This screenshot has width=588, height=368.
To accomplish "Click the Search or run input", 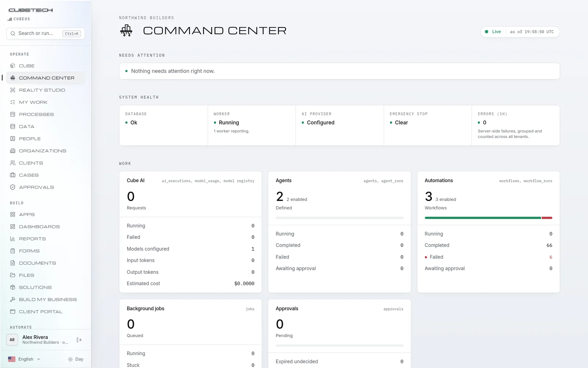I will (46, 33).
